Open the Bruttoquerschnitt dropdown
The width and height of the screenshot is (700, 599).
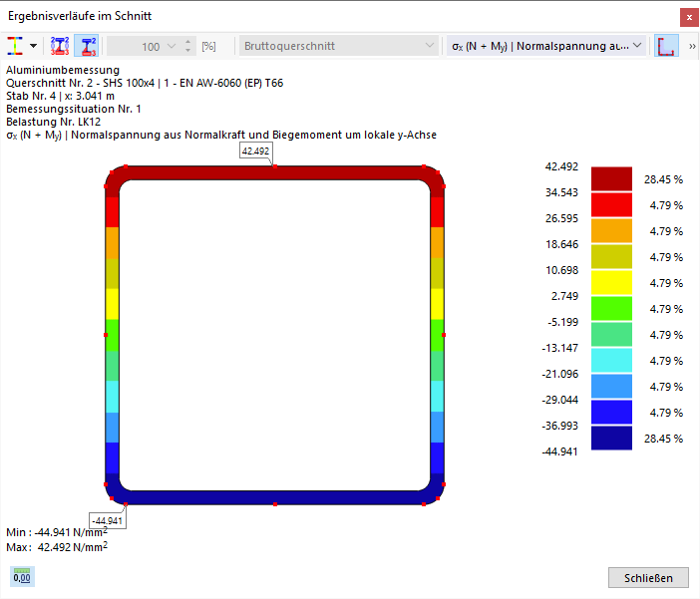coord(339,46)
